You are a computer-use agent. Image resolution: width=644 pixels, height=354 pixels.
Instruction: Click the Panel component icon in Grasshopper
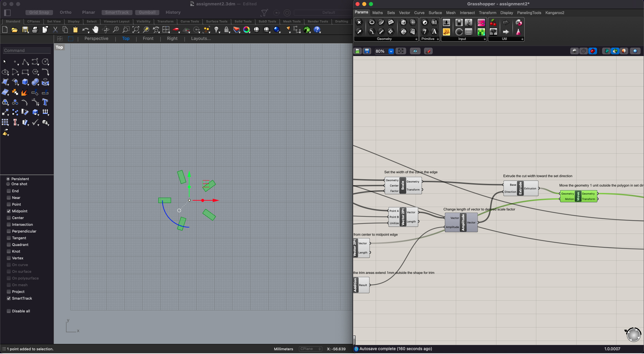[469, 32]
